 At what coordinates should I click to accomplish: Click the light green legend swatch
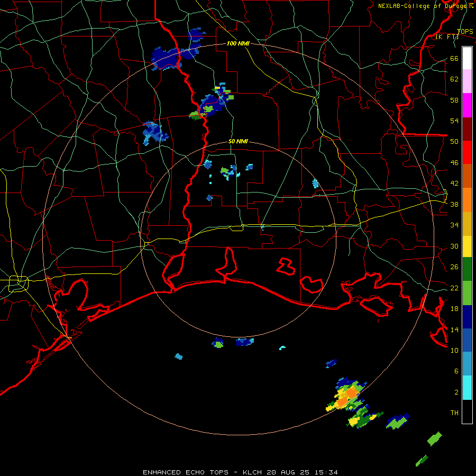[x=467, y=293]
